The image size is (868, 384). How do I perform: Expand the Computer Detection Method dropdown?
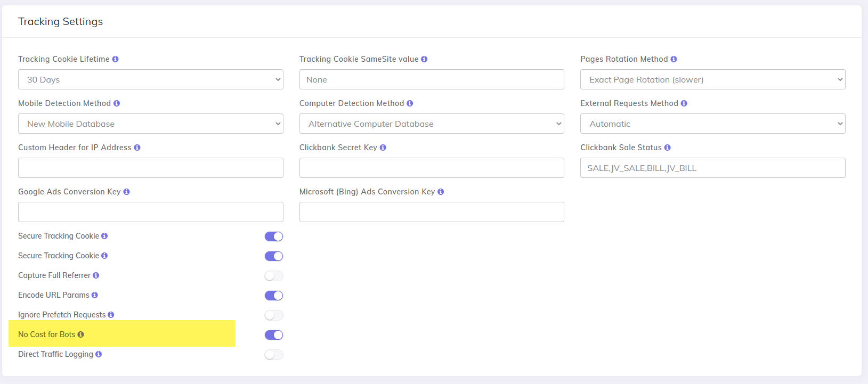432,124
